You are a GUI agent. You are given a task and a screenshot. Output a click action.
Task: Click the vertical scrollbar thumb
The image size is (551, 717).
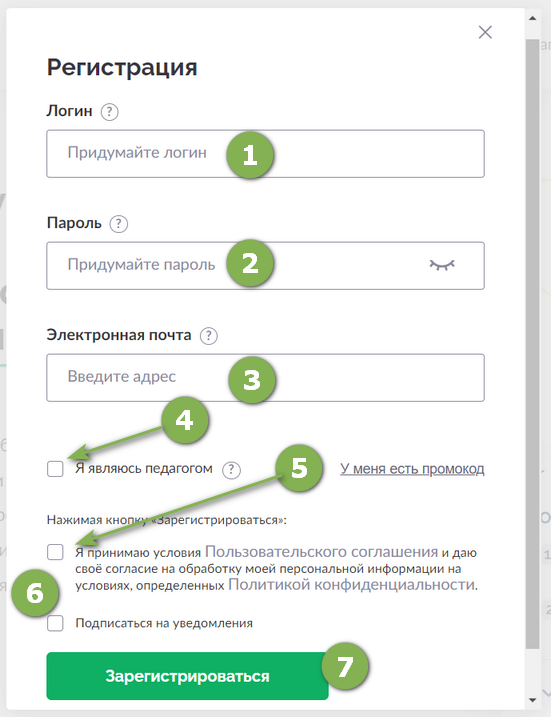point(532,343)
